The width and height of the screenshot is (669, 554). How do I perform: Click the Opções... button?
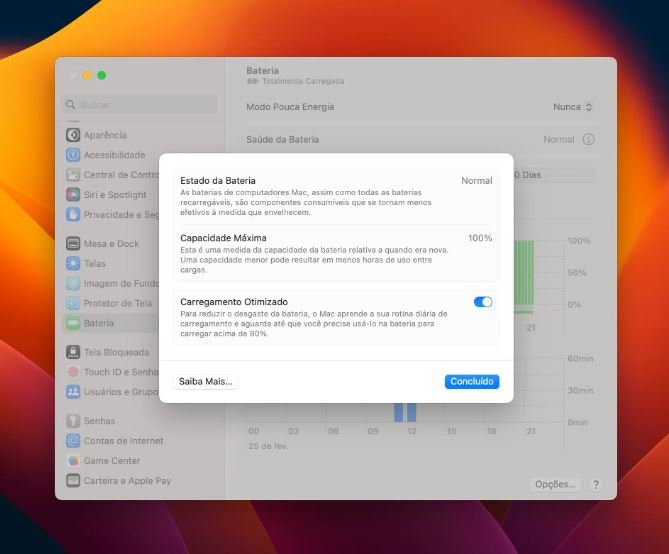click(555, 484)
